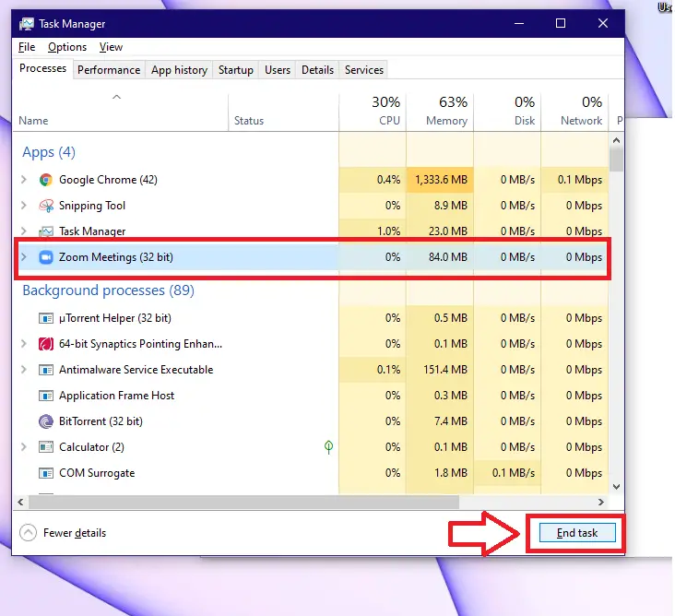Switch to the Users tab
Viewport: 675px width, 616px height.
[278, 70]
